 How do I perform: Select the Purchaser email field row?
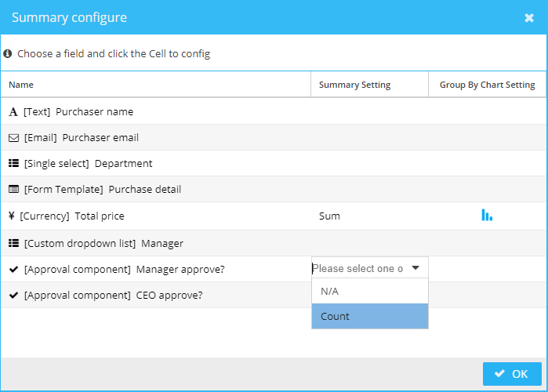pyautogui.click(x=274, y=138)
